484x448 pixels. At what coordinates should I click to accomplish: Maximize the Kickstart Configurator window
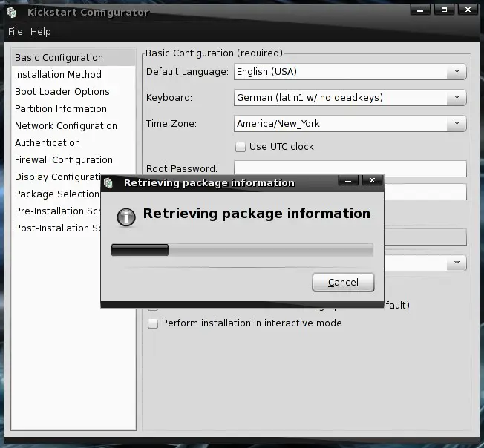[x=444, y=10]
